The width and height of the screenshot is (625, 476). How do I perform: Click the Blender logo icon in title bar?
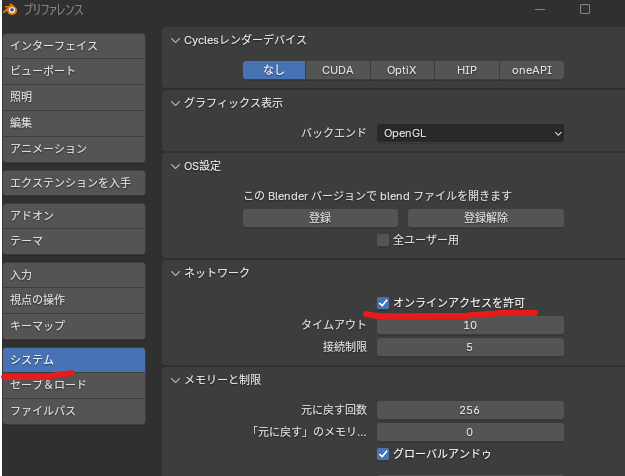10,9
